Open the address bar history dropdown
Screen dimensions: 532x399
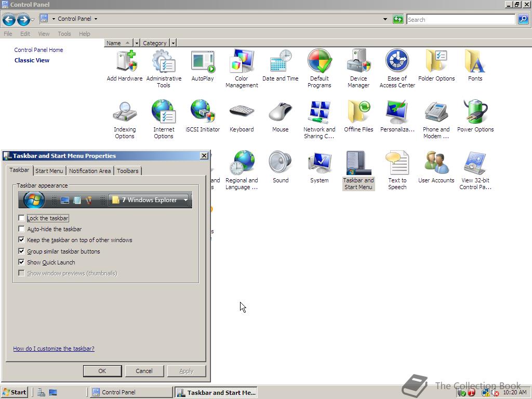[385, 19]
